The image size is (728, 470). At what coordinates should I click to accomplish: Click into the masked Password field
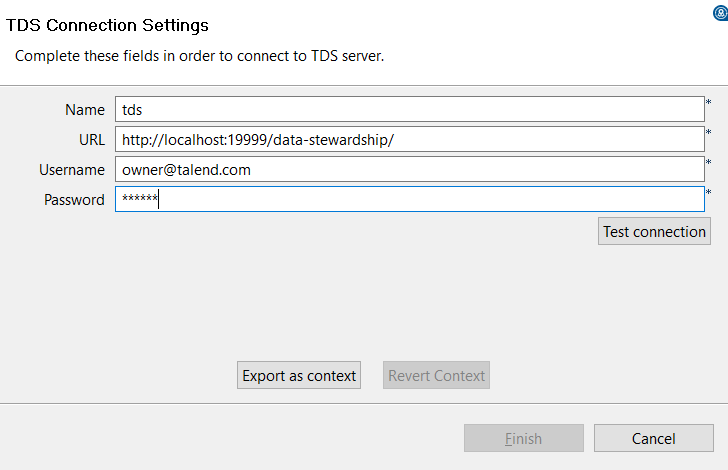[x=410, y=200]
